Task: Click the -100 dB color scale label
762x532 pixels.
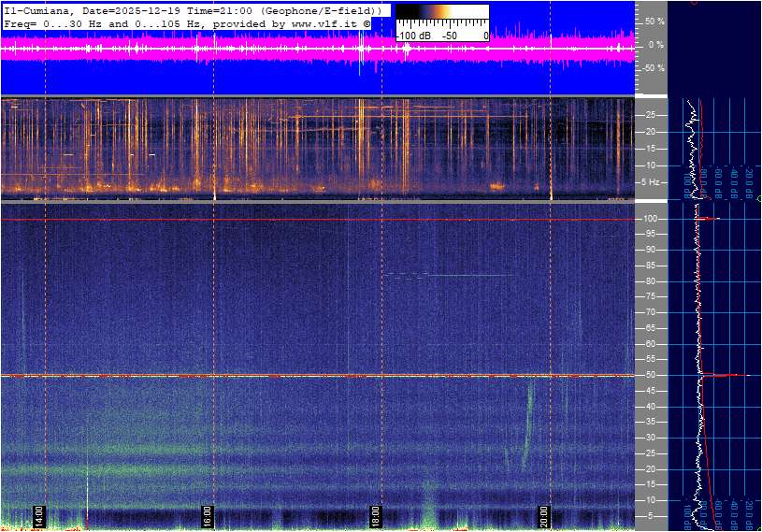Action: pyautogui.click(x=412, y=36)
